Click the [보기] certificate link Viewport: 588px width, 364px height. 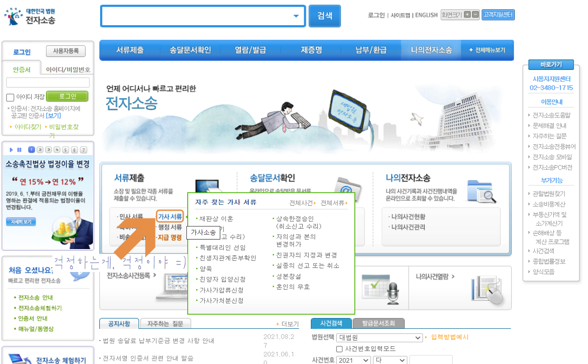pos(53,116)
